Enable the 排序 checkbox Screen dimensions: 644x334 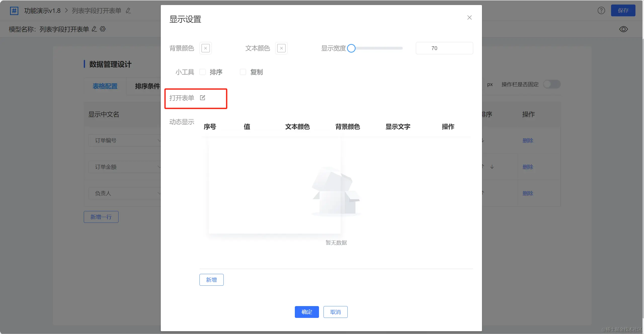pyautogui.click(x=203, y=72)
